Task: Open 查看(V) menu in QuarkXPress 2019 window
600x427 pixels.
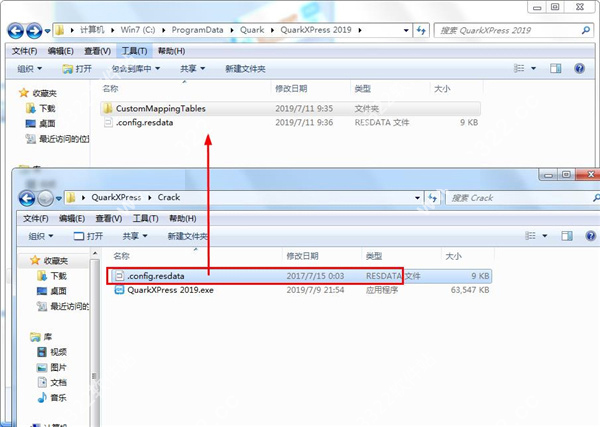Action: click(x=97, y=51)
